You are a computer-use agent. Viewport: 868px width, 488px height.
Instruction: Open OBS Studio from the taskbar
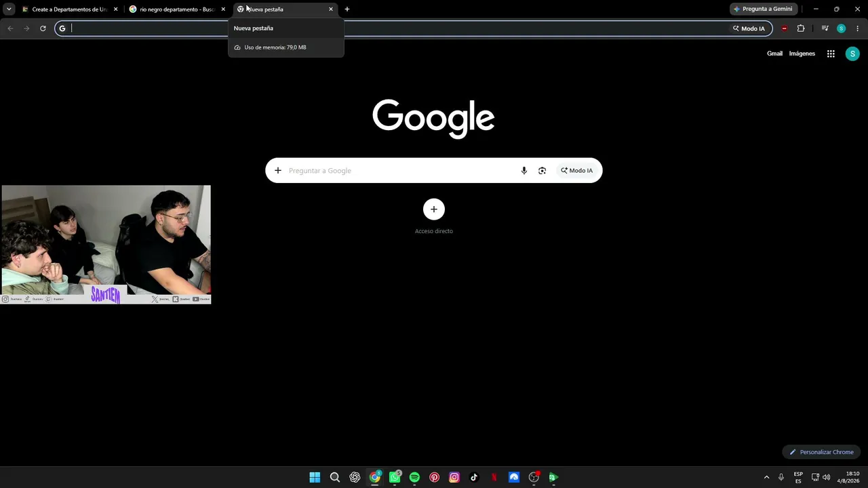[534, 477]
